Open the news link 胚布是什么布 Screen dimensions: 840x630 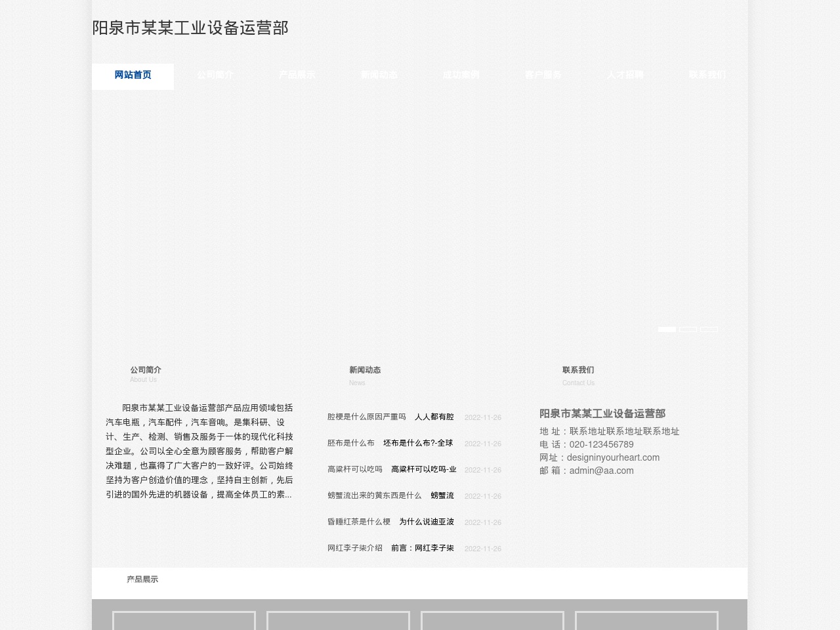[x=351, y=443]
